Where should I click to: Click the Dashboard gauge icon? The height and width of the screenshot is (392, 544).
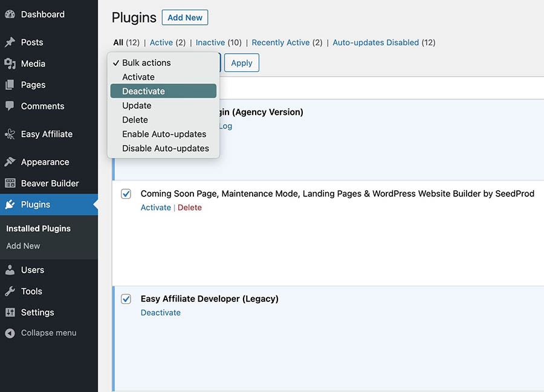pyautogui.click(x=10, y=14)
